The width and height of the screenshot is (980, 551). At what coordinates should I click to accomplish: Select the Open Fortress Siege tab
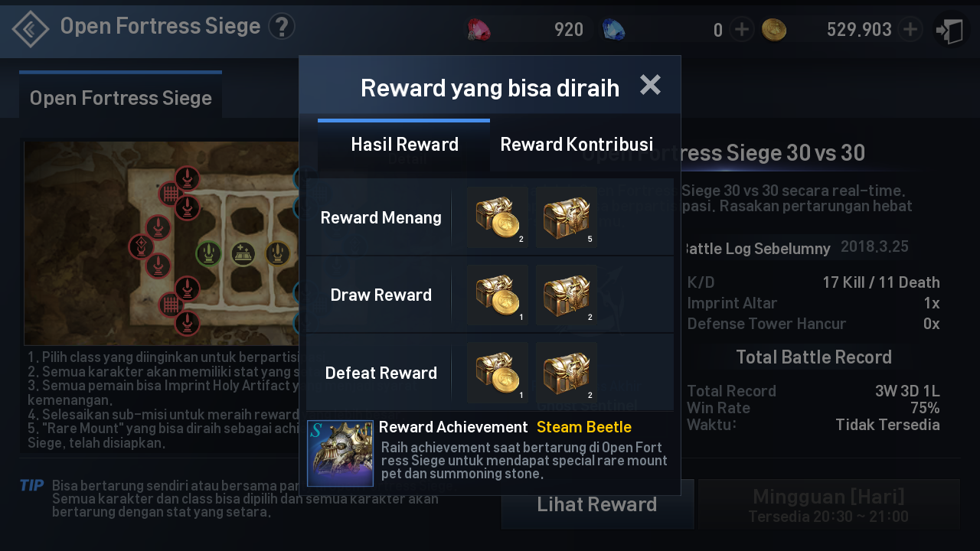120,96
